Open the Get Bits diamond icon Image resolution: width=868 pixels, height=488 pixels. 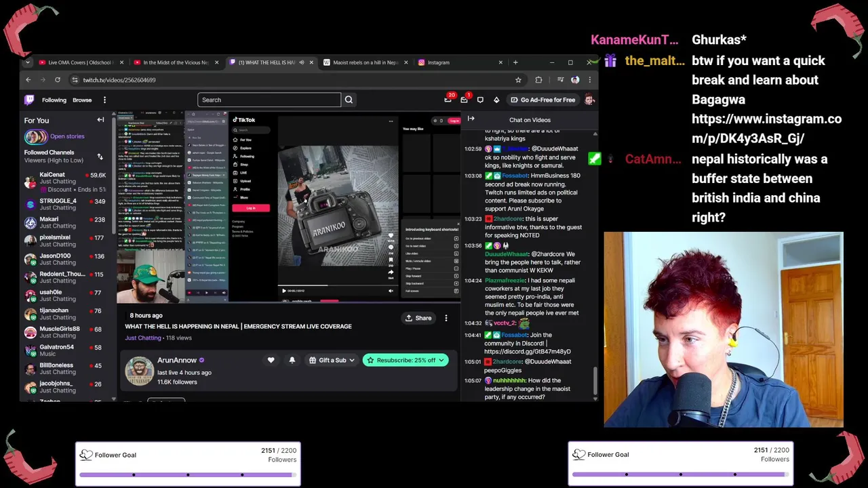click(x=496, y=100)
